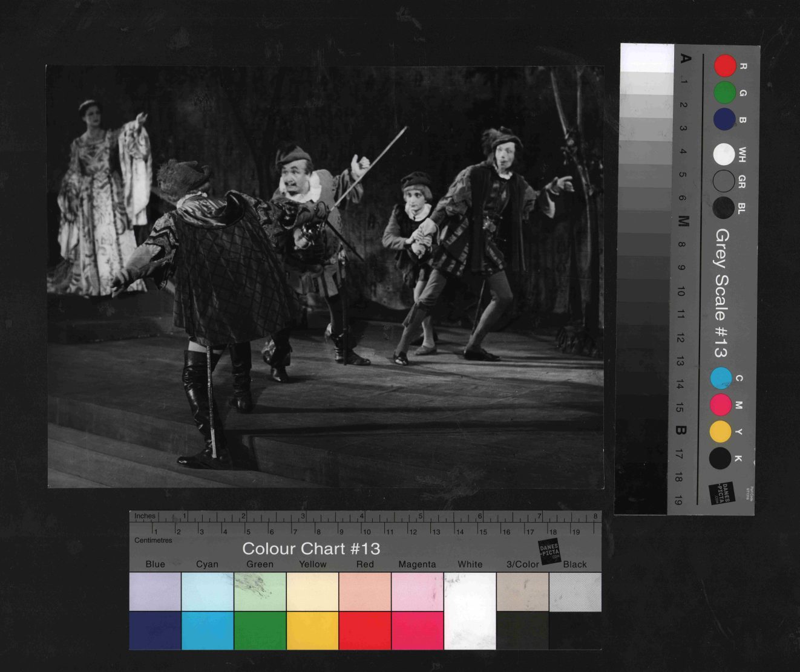Pick the saturated red swatch in Colour Chart
This screenshot has height=672, width=800.
pyautogui.click(x=365, y=630)
